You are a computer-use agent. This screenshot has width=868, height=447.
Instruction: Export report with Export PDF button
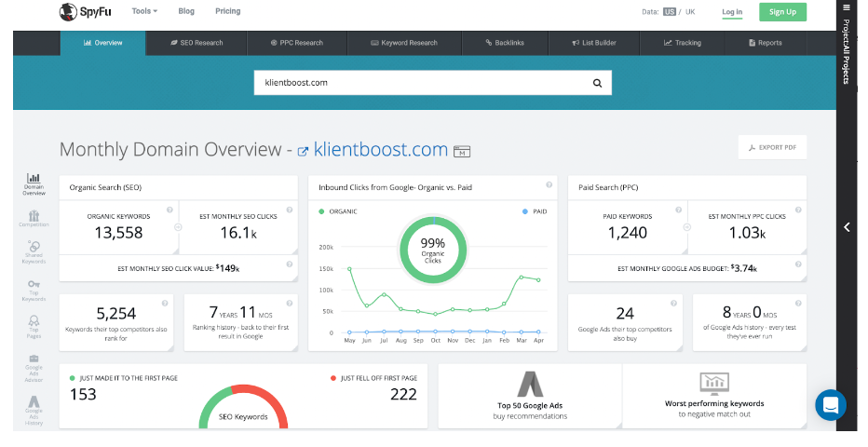(x=772, y=147)
